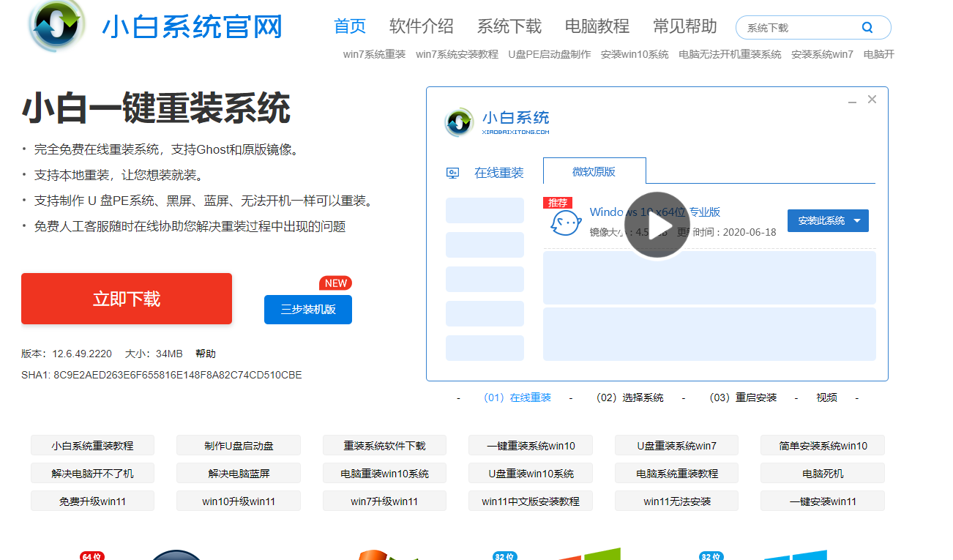Click the red 立即下载 download button
953x560 pixels.
click(126, 298)
